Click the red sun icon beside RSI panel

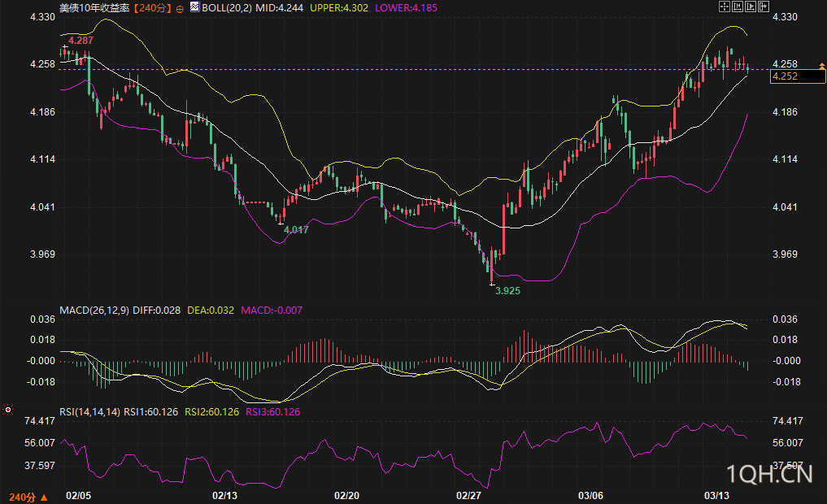pyautogui.click(x=8, y=411)
